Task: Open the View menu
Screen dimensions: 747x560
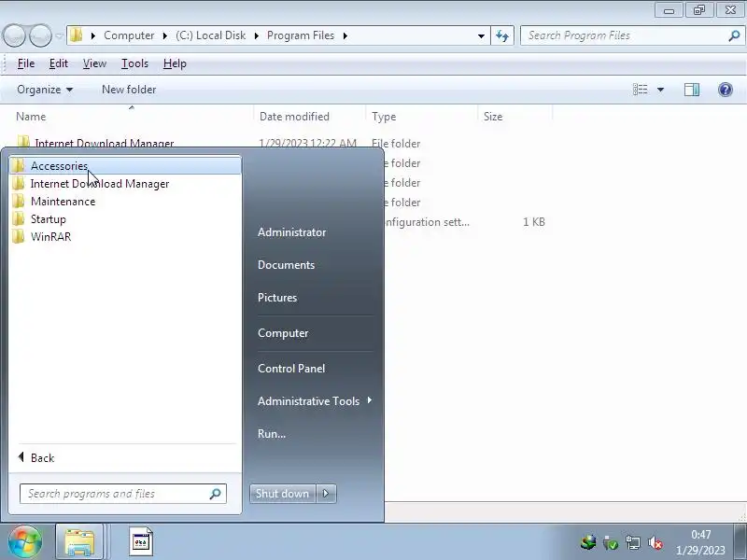Action: tap(94, 63)
